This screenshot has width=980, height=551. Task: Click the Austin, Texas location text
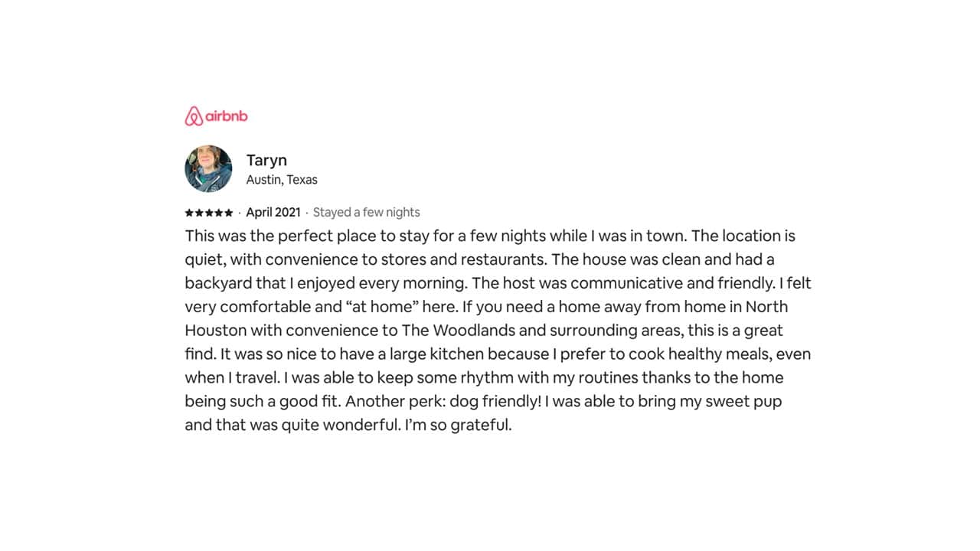[x=282, y=180]
